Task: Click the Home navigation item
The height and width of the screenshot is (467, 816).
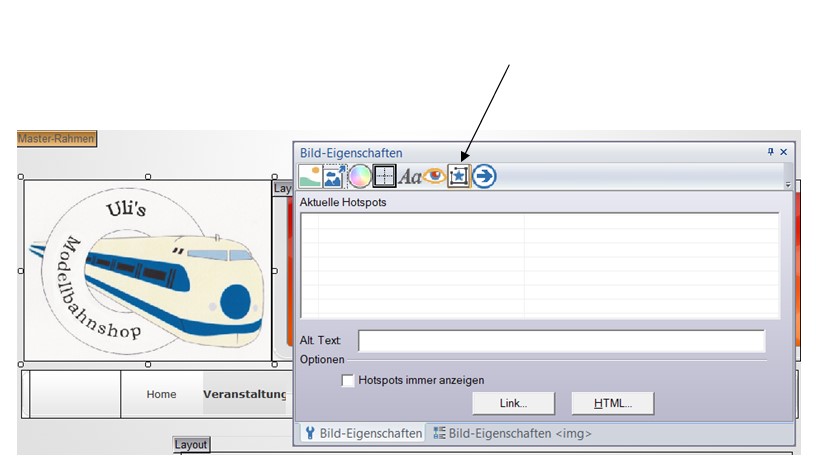Action: 161,394
